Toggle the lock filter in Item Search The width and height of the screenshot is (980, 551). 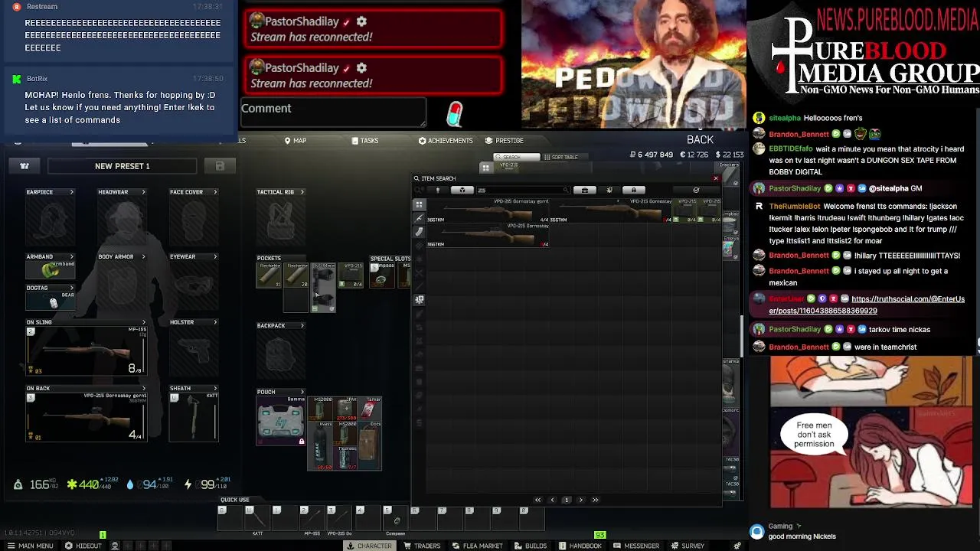(x=634, y=190)
